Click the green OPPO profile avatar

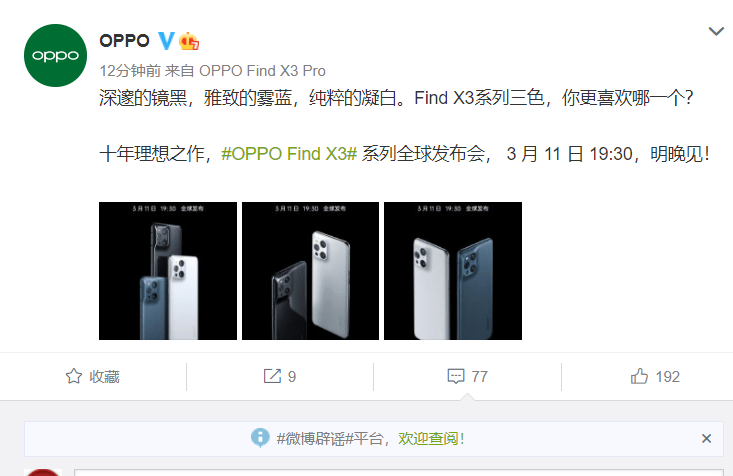pos(55,55)
